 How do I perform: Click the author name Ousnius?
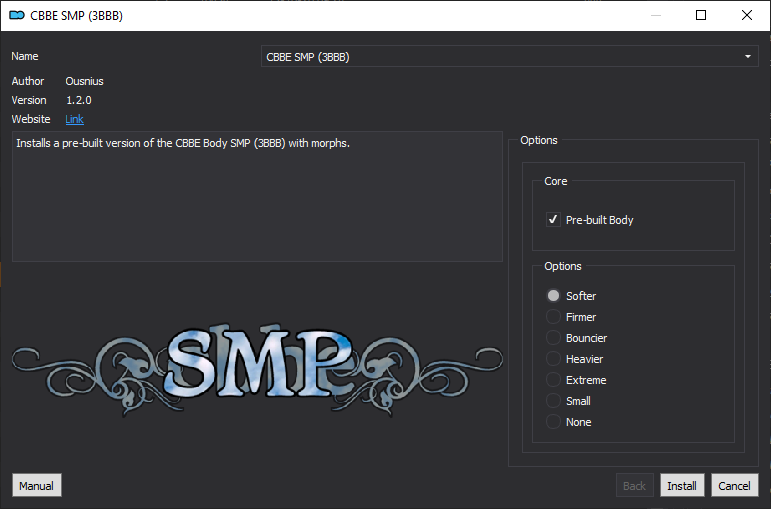tap(85, 81)
